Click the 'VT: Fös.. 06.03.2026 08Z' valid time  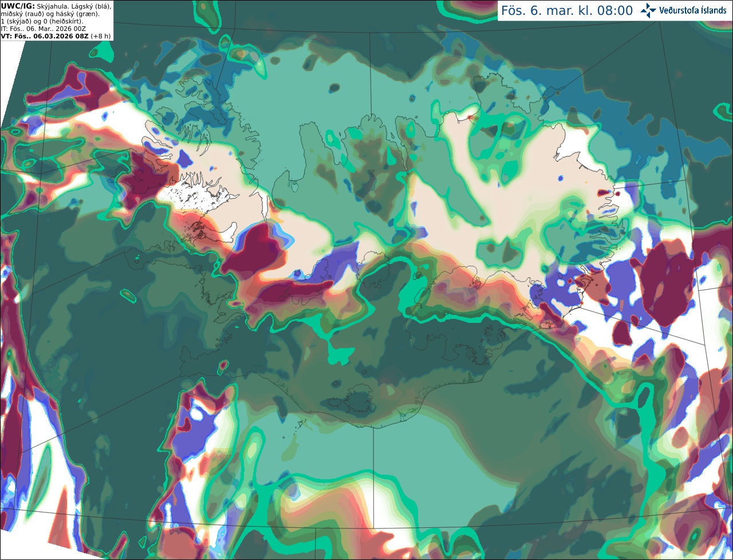point(44,36)
